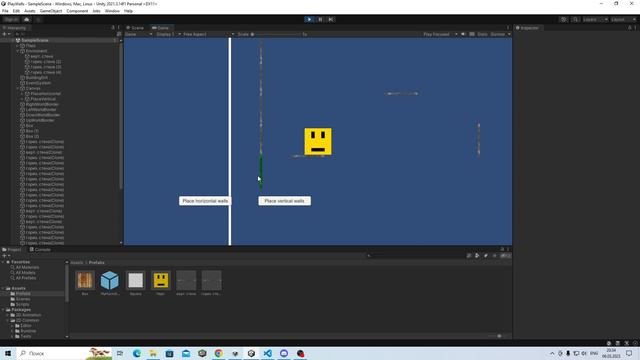Open the Sign in account button
The image size is (640, 360).
11,20
